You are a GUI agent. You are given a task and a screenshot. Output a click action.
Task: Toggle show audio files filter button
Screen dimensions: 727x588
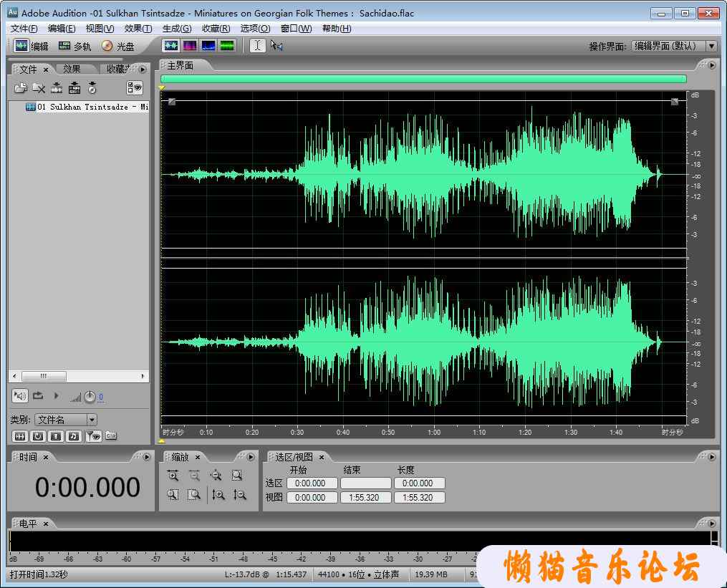(20, 436)
